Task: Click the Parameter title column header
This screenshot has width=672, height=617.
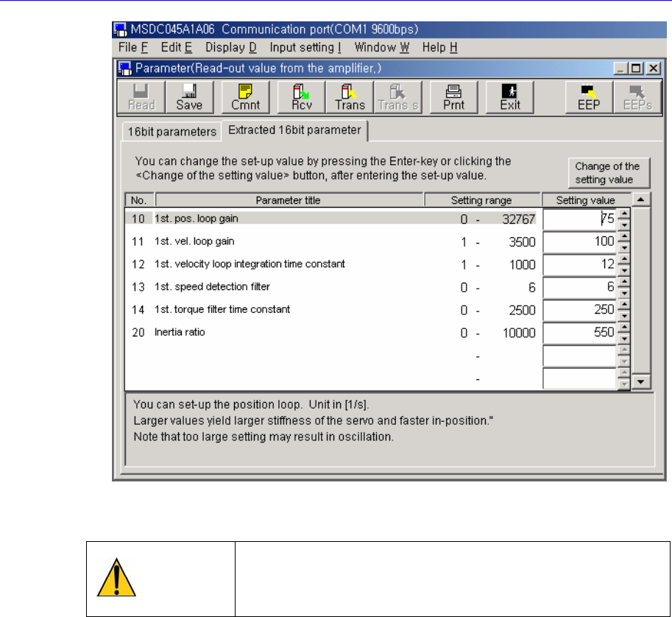Action: (x=289, y=200)
